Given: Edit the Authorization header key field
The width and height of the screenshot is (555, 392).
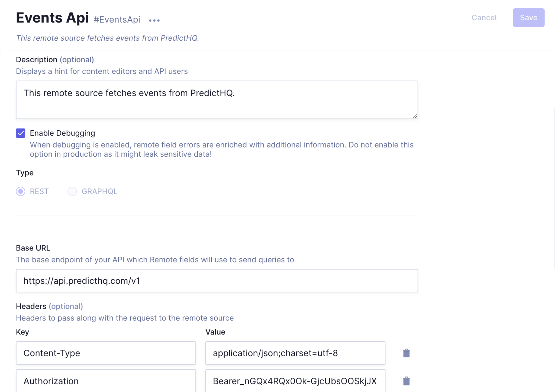Looking at the screenshot, I should tap(106, 381).
